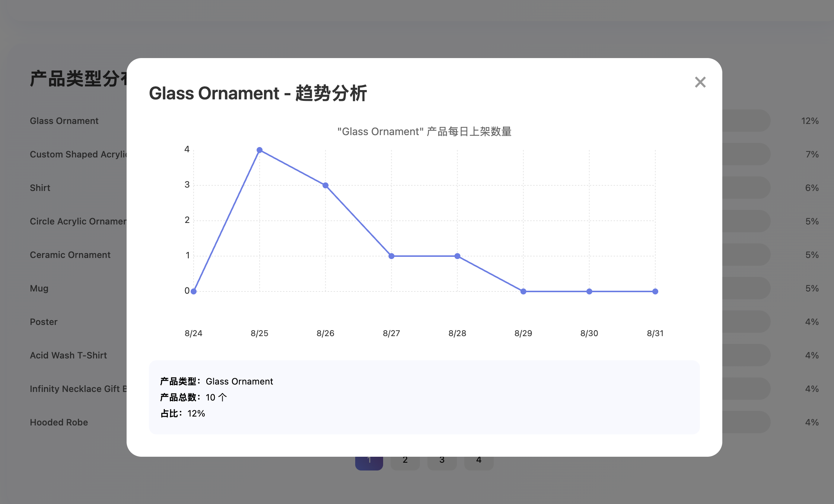Click the 8/30 data point on chart
834x504 pixels.
click(589, 291)
